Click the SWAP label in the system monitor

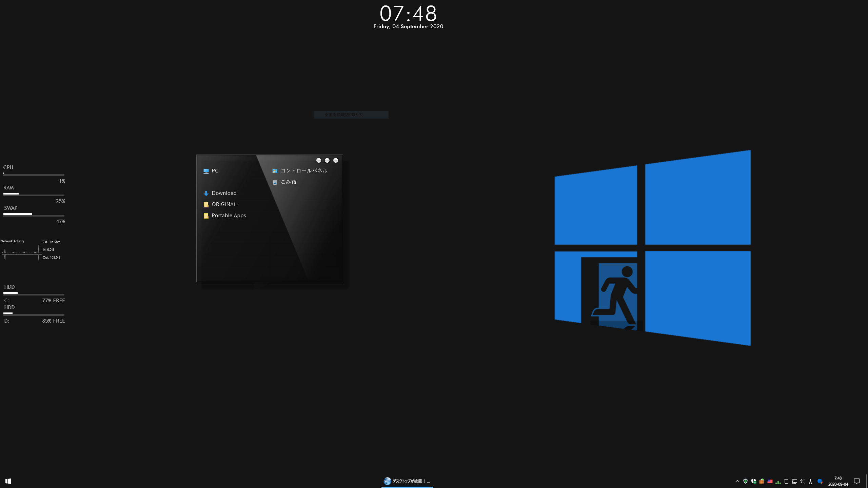tap(11, 208)
